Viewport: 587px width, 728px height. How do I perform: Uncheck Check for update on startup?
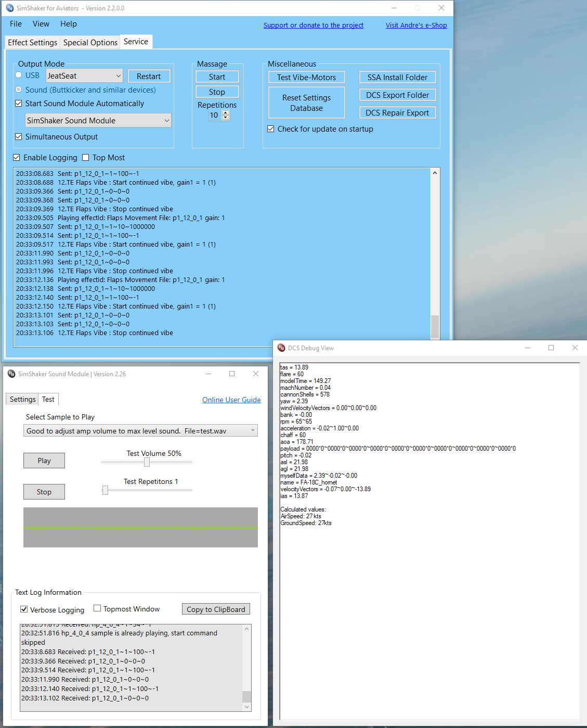pos(271,129)
